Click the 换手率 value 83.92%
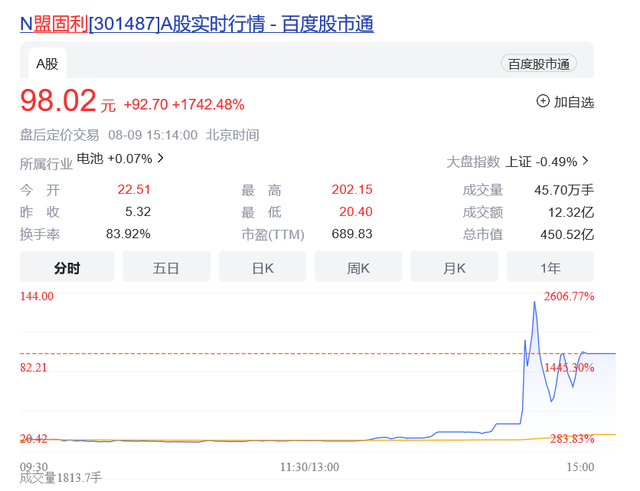 128,233
